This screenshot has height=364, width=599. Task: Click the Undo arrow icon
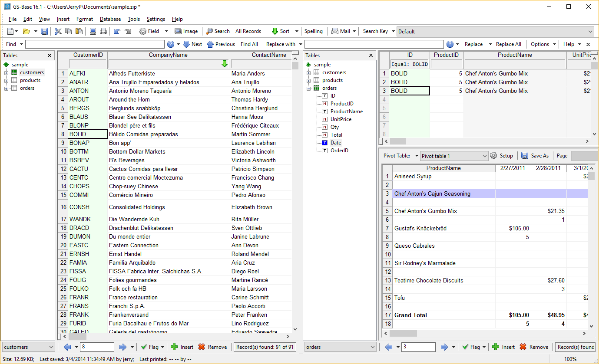116,31
